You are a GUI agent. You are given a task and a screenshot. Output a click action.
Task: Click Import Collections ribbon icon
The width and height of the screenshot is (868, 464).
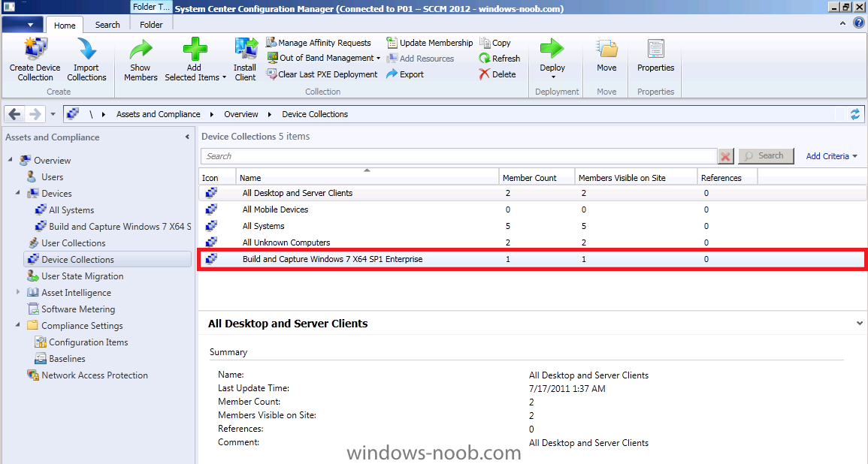click(x=87, y=50)
